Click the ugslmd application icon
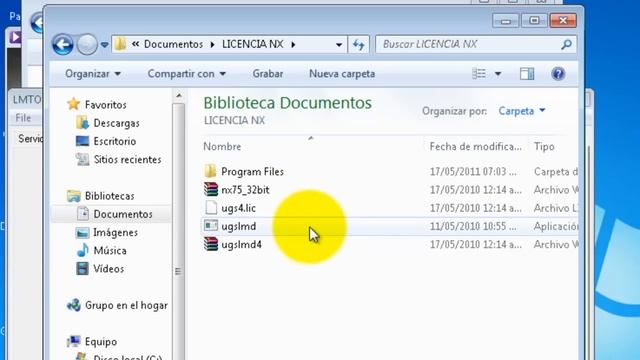The height and width of the screenshot is (360, 640). (211, 226)
